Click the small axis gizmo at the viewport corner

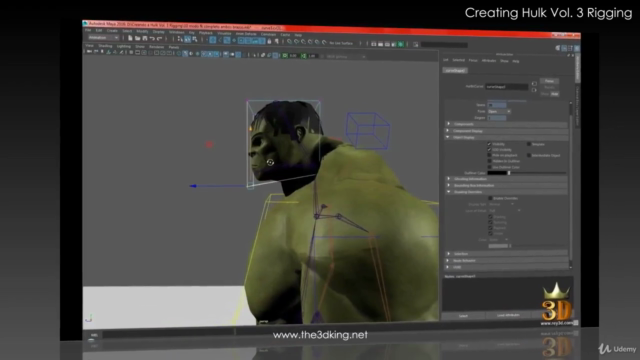89,318
